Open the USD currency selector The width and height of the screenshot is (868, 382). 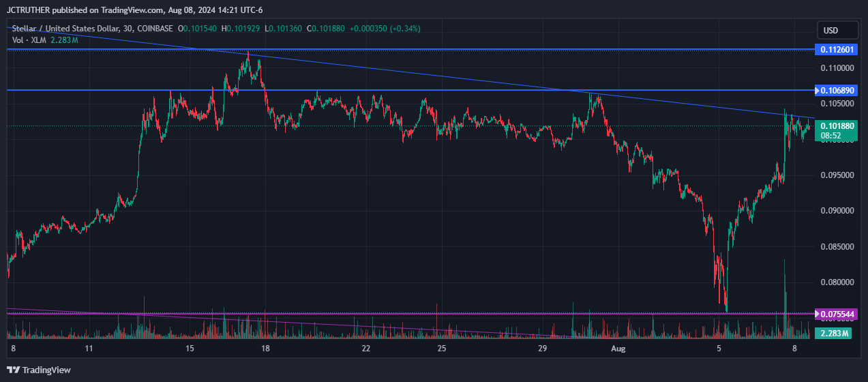coord(837,31)
